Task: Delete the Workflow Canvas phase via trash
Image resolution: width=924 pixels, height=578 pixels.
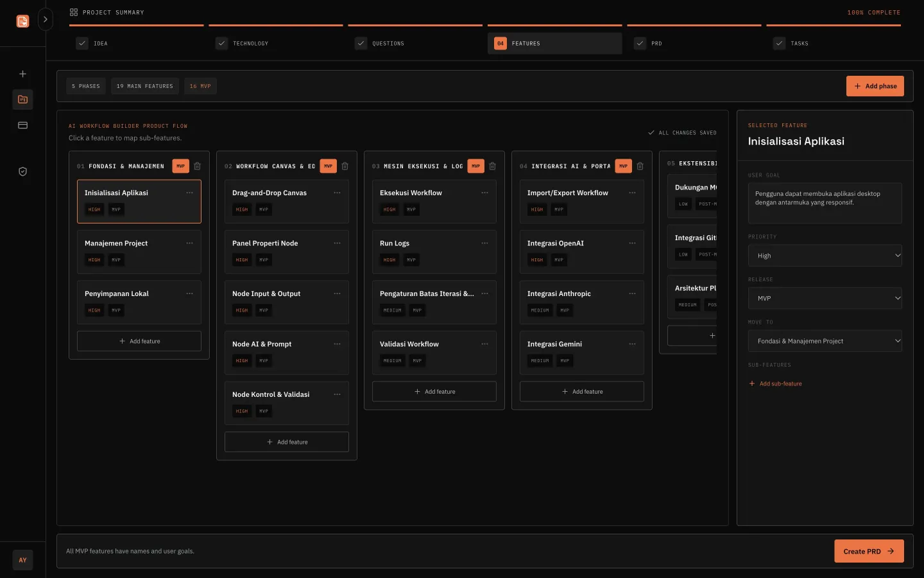Action: pyautogui.click(x=345, y=166)
